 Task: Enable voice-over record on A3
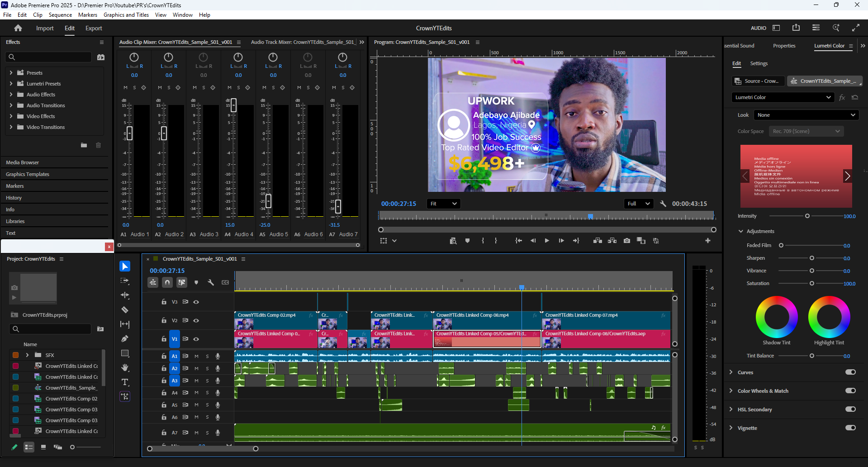218,381
